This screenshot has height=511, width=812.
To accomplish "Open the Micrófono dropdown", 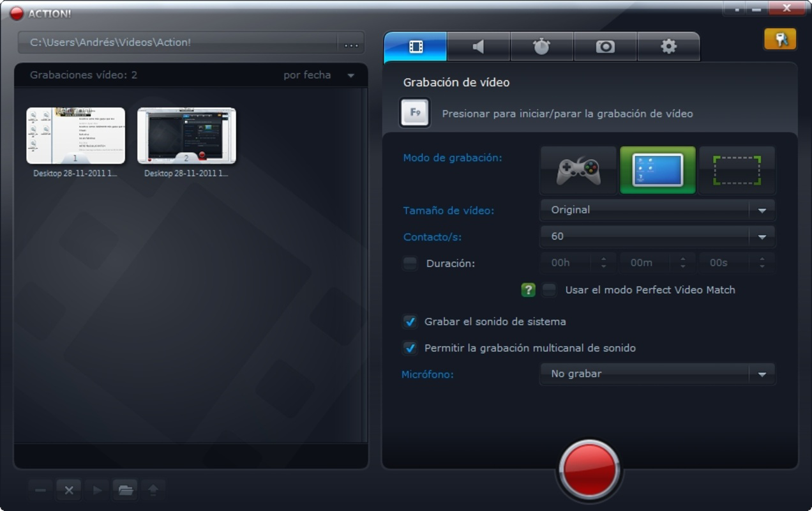I will [658, 374].
